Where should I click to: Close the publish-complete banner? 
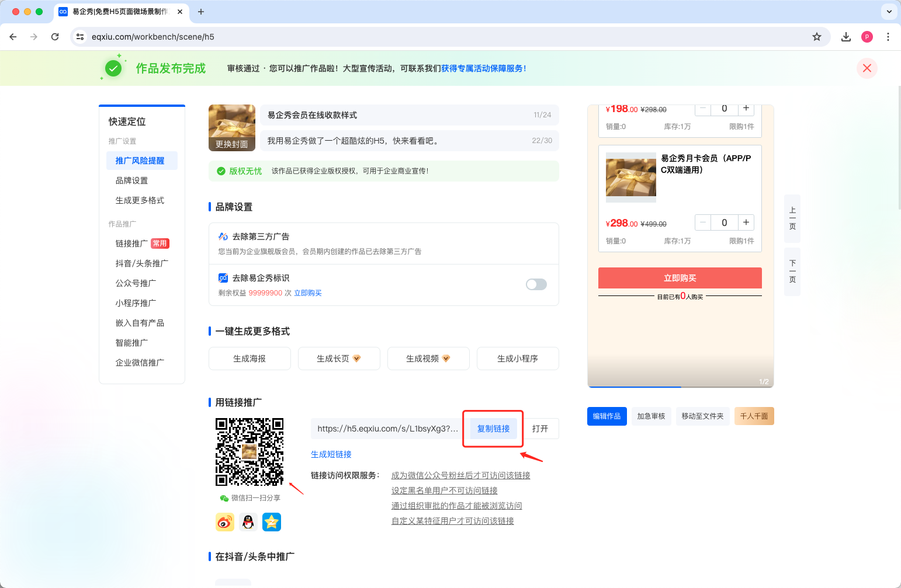[x=867, y=68]
